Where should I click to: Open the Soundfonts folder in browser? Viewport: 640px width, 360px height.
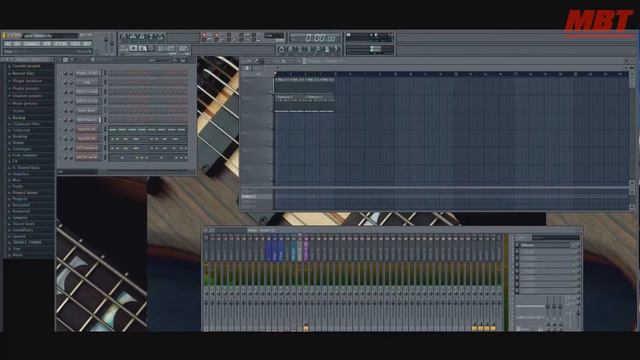tap(22, 230)
